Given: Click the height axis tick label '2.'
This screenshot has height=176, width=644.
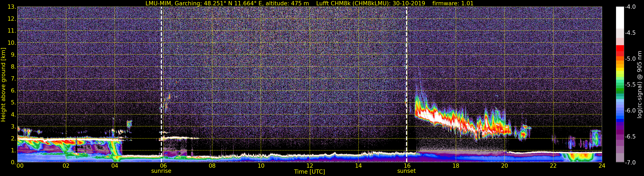Looking at the screenshot, I should pyautogui.click(x=13, y=138).
